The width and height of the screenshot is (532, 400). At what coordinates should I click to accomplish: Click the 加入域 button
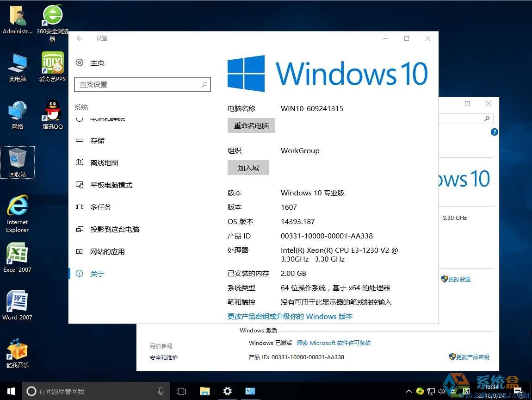coord(248,168)
